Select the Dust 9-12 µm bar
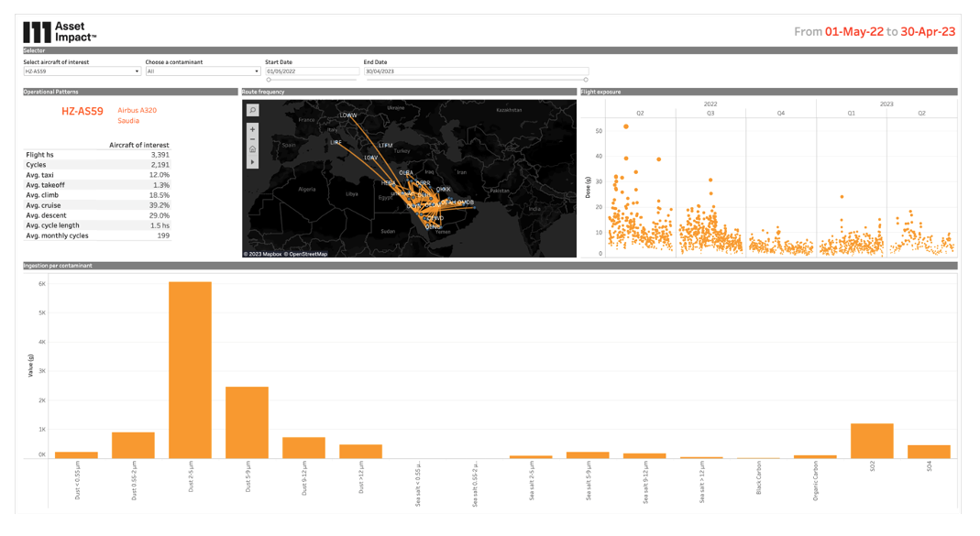Image resolution: width=980 pixels, height=536 pixels. (303, 448)
